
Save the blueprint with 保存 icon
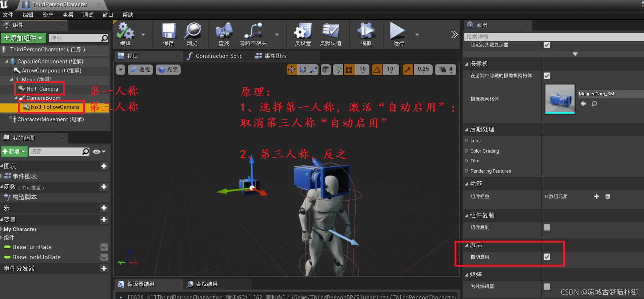point(168,34)
